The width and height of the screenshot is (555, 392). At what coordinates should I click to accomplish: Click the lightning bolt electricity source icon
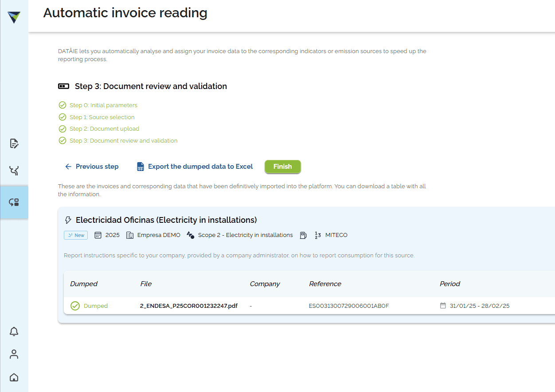(x=68, y=220)
